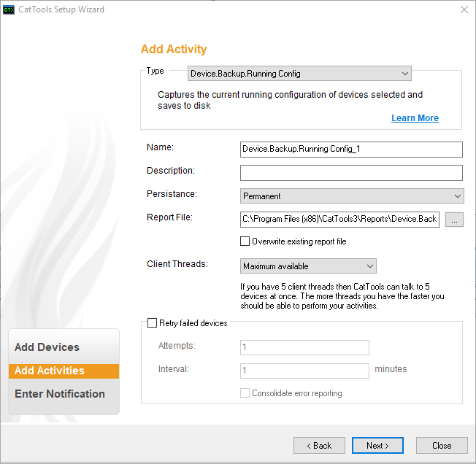Go to Enter Notification step
The height and width of the screenshot is (464, 476).
point(60,394)
